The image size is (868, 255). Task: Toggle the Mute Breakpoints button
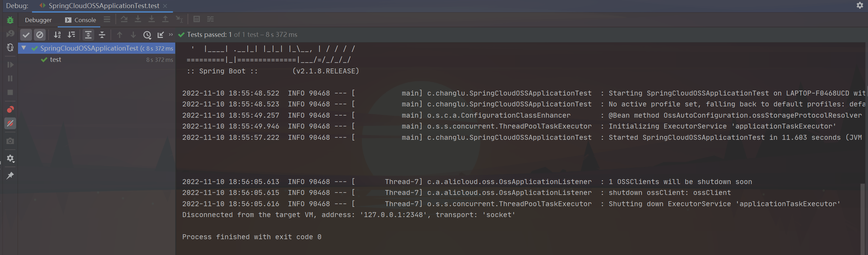click(x=10, y=124)
